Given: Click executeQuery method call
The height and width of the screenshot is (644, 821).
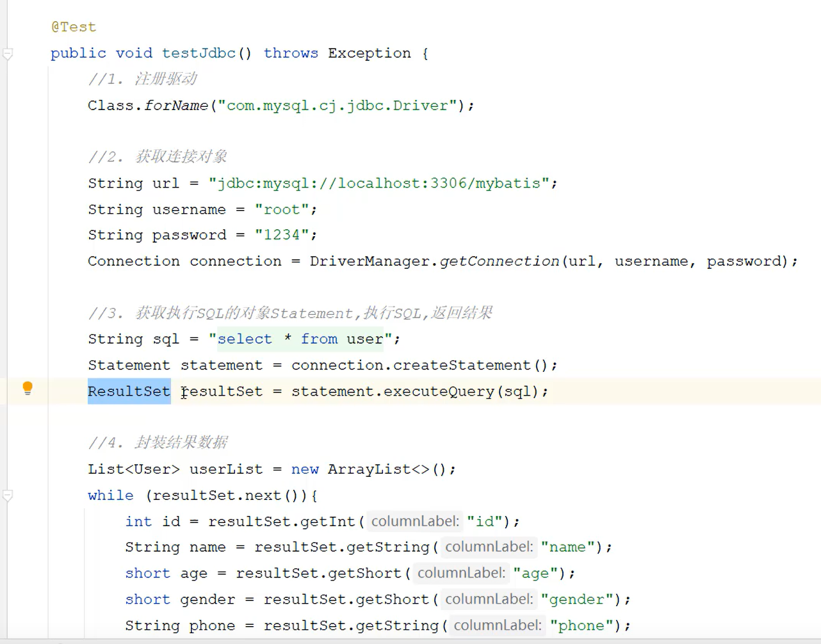Looking at the screenshot, I should pos(439,391).
